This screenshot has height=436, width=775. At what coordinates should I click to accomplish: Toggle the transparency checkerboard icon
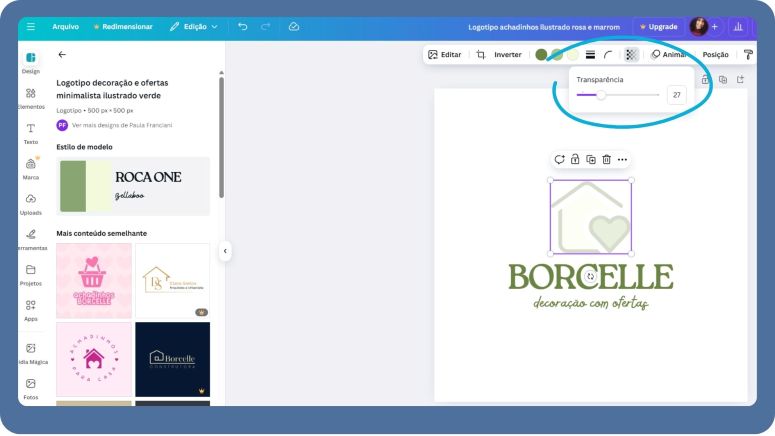coord(631,54)
